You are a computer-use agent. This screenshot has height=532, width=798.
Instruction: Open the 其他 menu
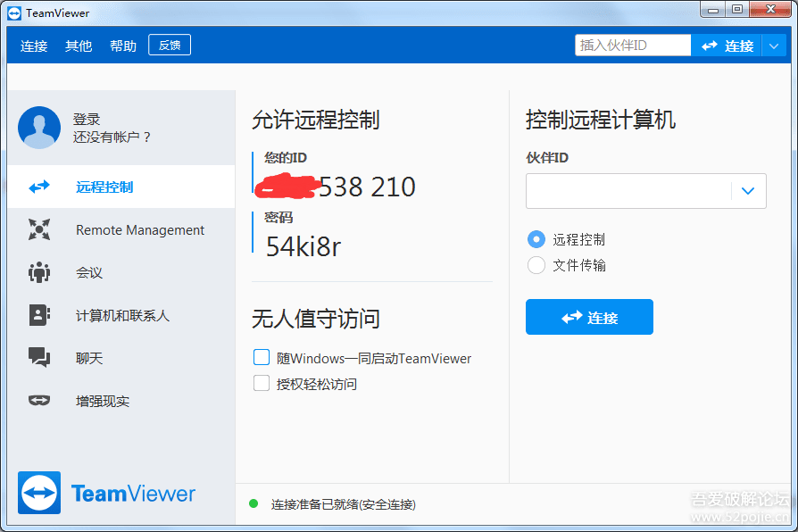[x=79, y=46]
